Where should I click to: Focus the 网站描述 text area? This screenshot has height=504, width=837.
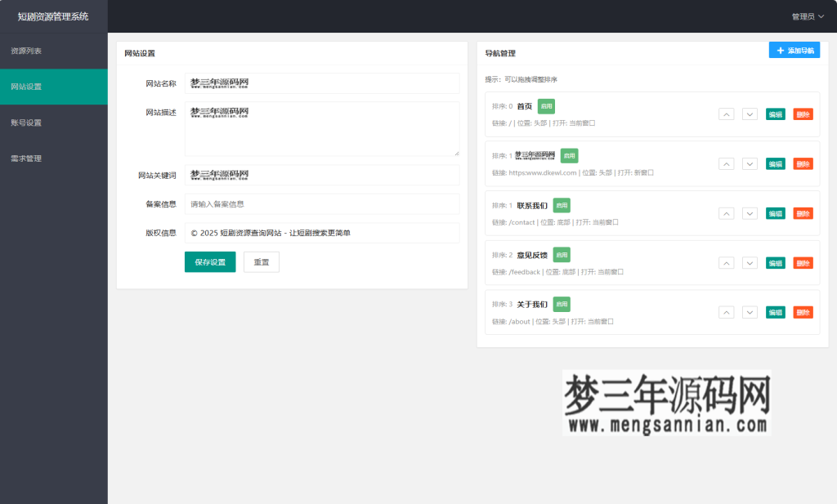pos(322,128)
